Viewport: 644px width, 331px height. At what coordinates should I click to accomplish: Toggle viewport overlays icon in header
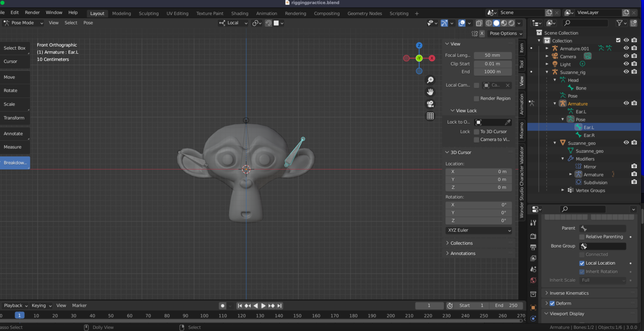(461, 23)
